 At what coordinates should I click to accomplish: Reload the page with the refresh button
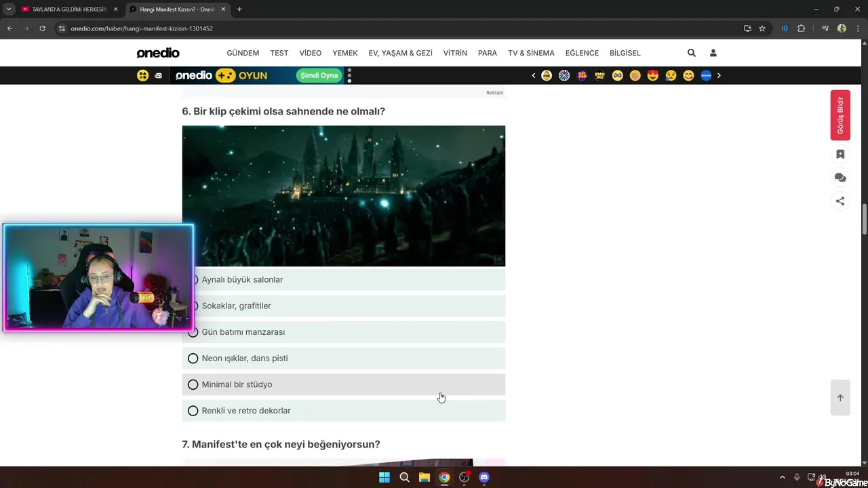pos(42,28)
